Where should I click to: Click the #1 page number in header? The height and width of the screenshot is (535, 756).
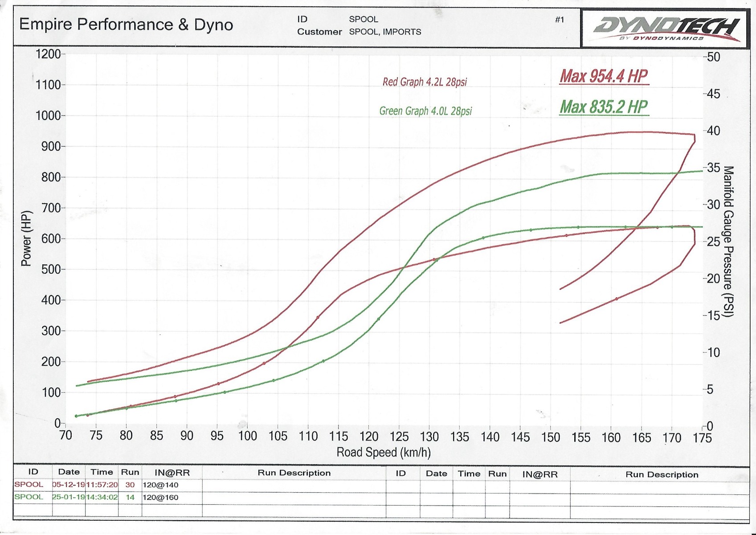(560, 20)
